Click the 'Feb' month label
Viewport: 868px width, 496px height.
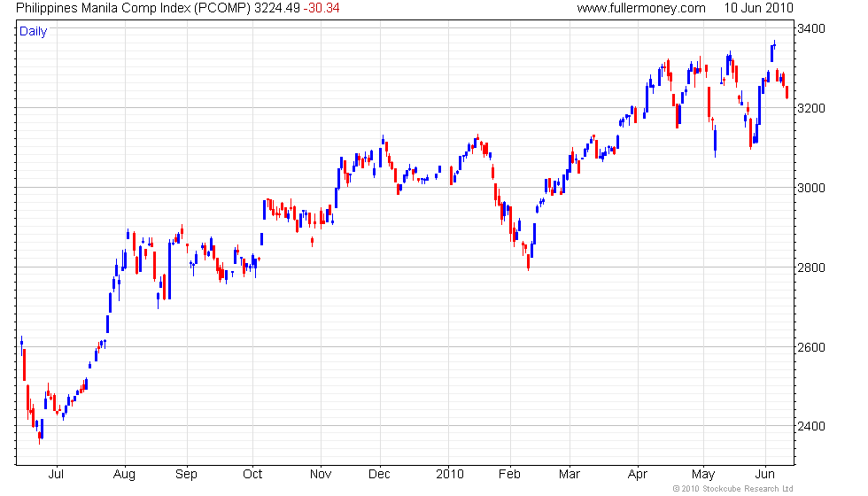(509, 475)
